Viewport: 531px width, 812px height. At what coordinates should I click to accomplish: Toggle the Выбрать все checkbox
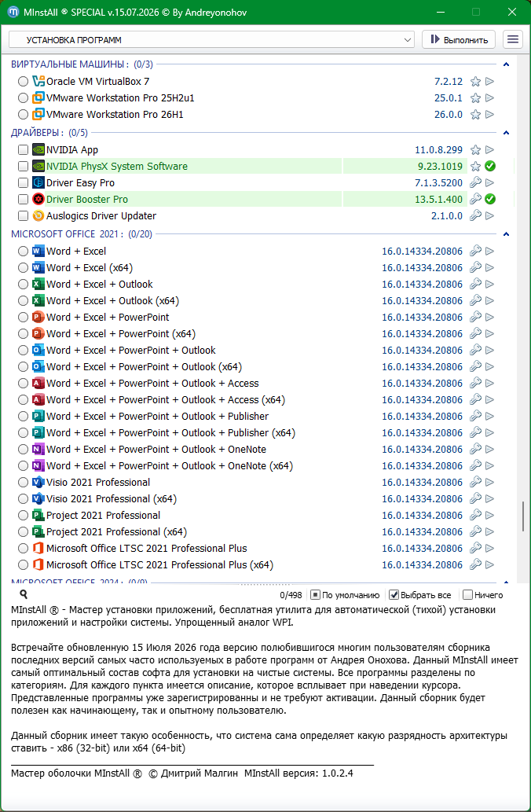click(x=394, y=595)
